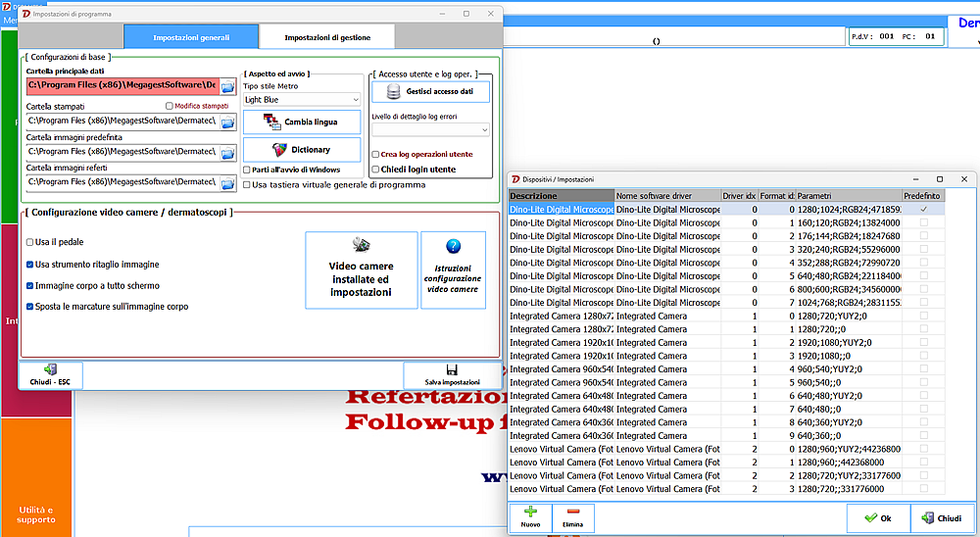
Task: Browse folder for Cartella principale dati
Action: (x=227, y=86)
